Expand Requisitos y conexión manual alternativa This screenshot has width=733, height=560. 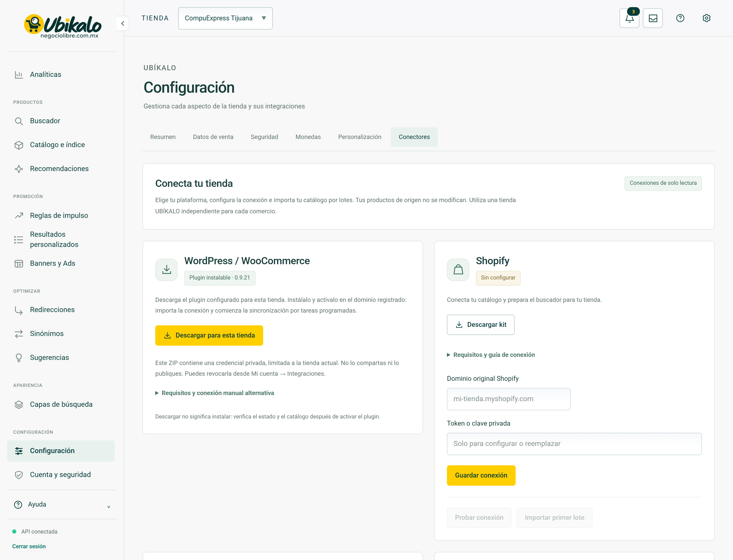point(215,393)
